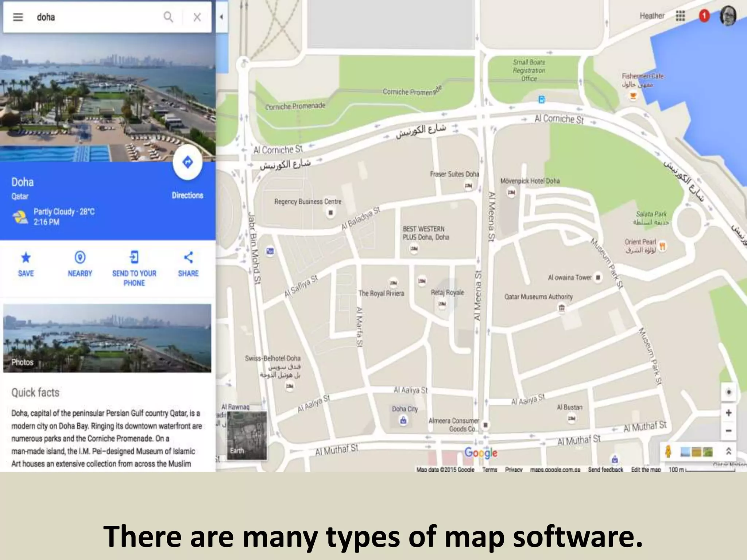Collapse the side panel arrow
Screen dimensions: 747x560
click(221, 17)
